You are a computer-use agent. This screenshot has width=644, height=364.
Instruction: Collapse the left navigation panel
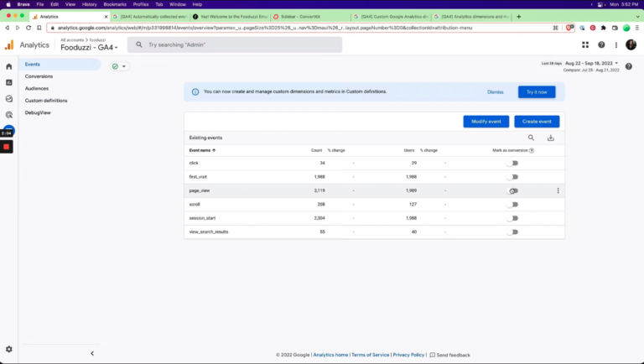(x=91, y=353)
